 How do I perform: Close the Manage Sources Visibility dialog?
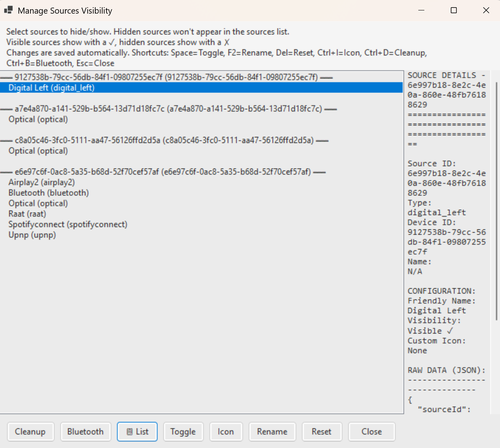371,432
